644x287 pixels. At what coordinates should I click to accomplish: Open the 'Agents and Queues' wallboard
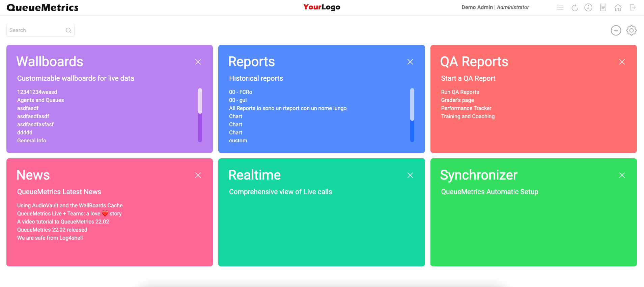(x=40, y=100)
